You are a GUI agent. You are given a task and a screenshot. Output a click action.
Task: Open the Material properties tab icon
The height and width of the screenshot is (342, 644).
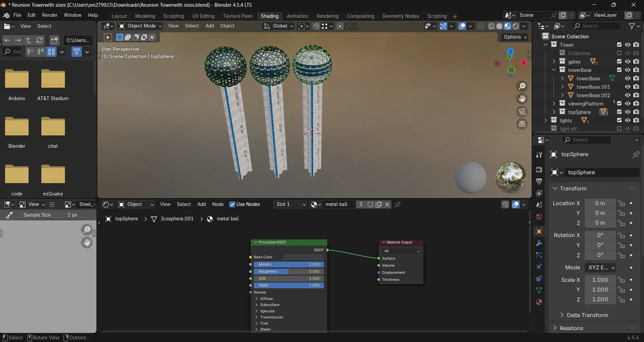[539, 302]
